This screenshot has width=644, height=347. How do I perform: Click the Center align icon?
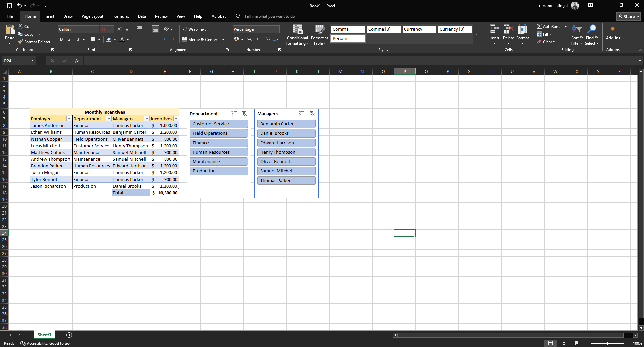coord(148,39)
